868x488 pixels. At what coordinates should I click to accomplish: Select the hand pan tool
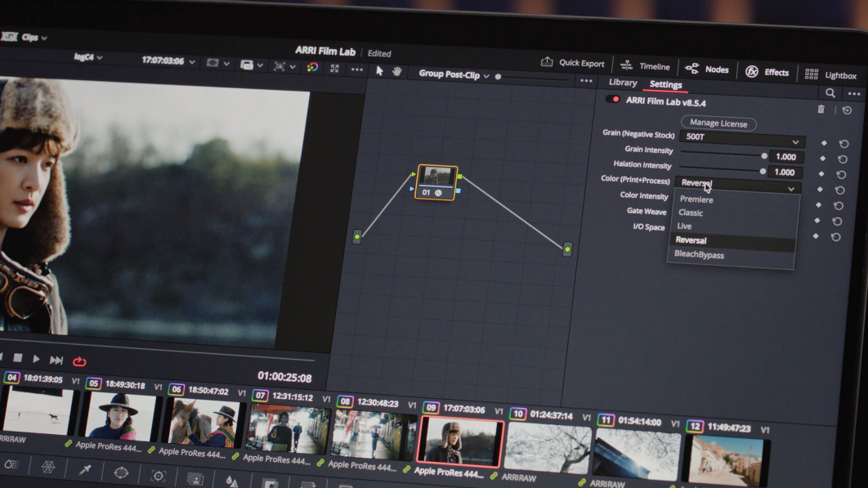pos(397,71)
